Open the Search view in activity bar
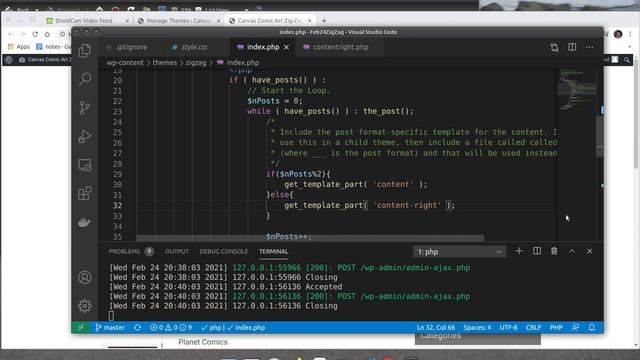 (85, 79)
